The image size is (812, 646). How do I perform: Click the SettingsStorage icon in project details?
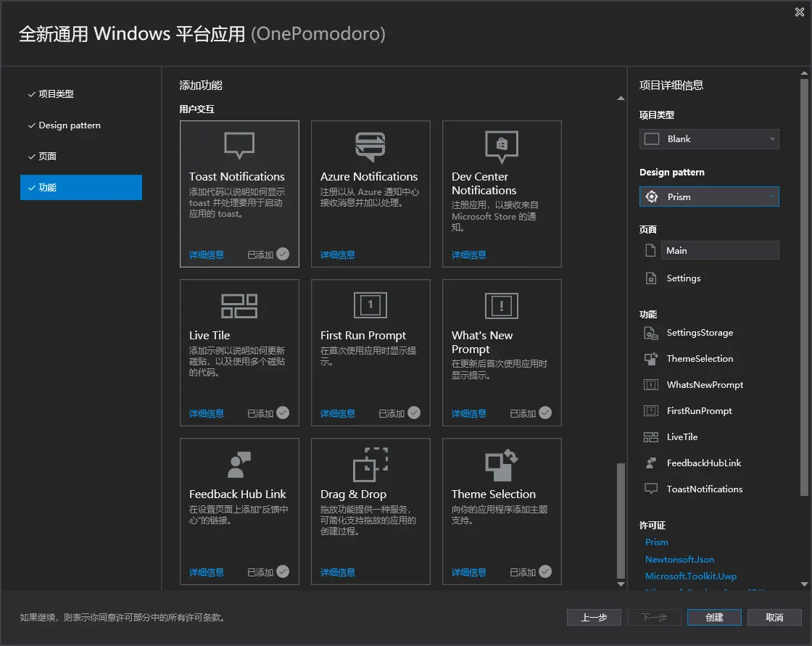(x=651, y=333)
